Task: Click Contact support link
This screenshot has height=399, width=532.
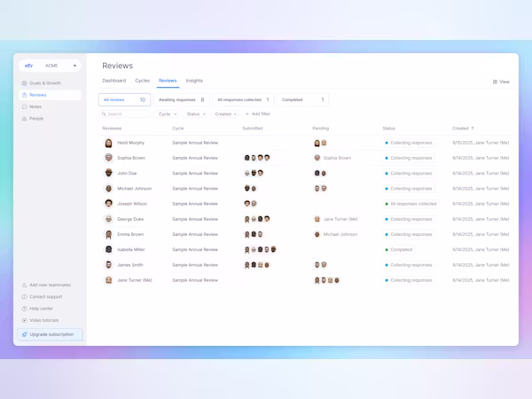Action: coord(42,297)
